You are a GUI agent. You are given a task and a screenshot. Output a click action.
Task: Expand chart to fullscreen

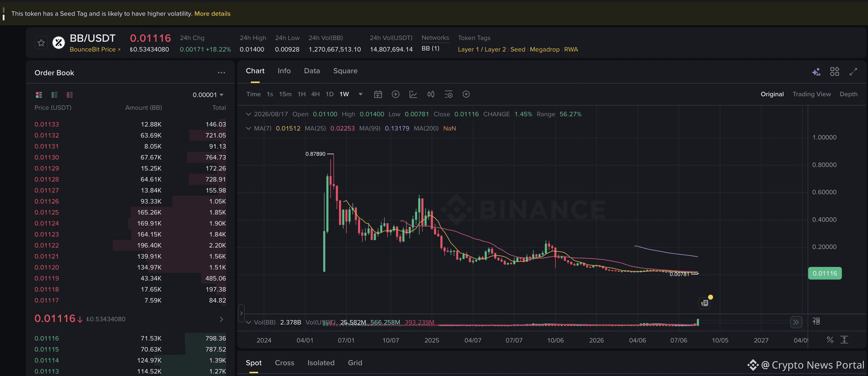[853, 72]
